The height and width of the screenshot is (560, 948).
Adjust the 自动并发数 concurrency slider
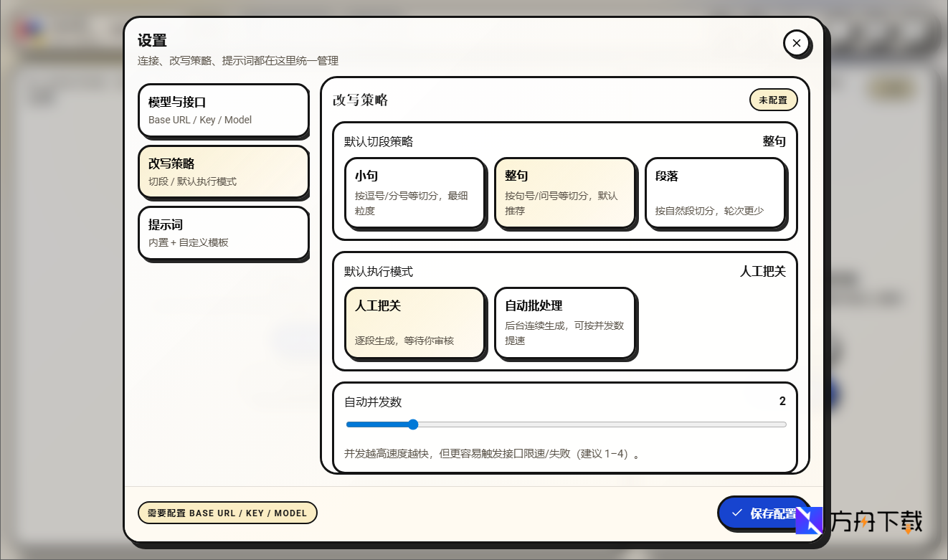(412, 424)
